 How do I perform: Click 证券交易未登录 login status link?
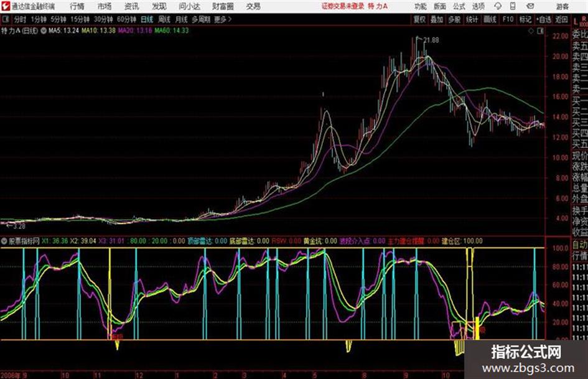pos(343,6)
